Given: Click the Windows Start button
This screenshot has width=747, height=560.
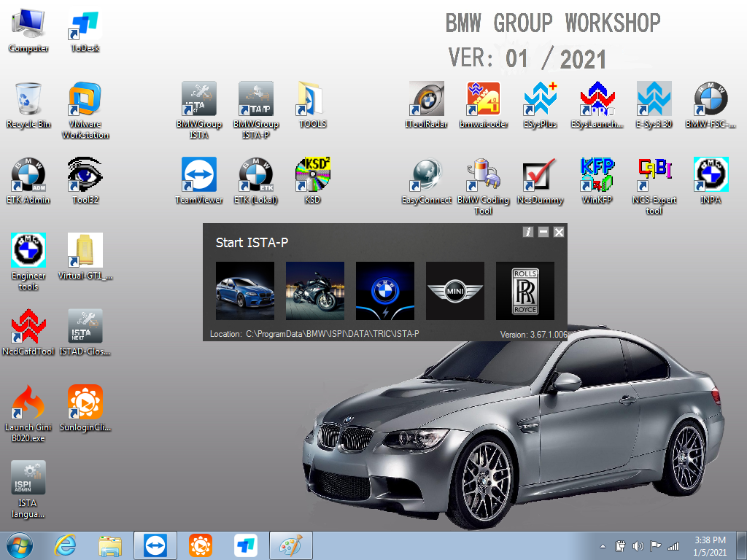Looking at the screenshot, I should tap(20, 545).
